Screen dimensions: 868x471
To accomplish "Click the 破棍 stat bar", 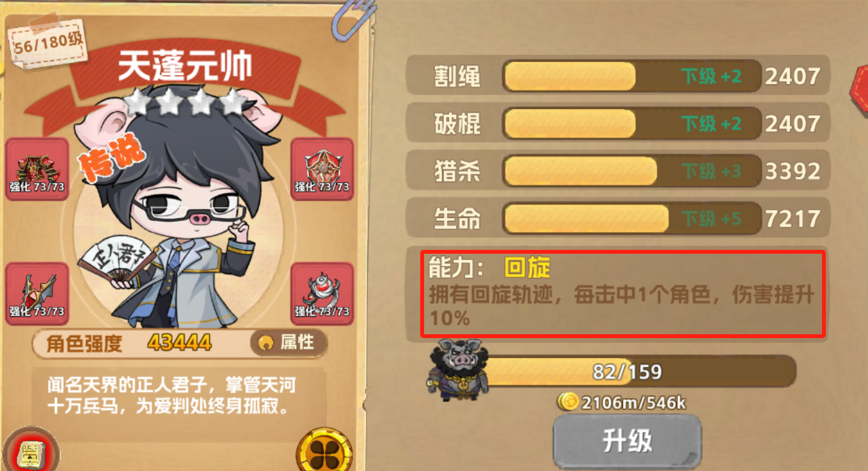I will pyautogui.click(x=631, y=124).
